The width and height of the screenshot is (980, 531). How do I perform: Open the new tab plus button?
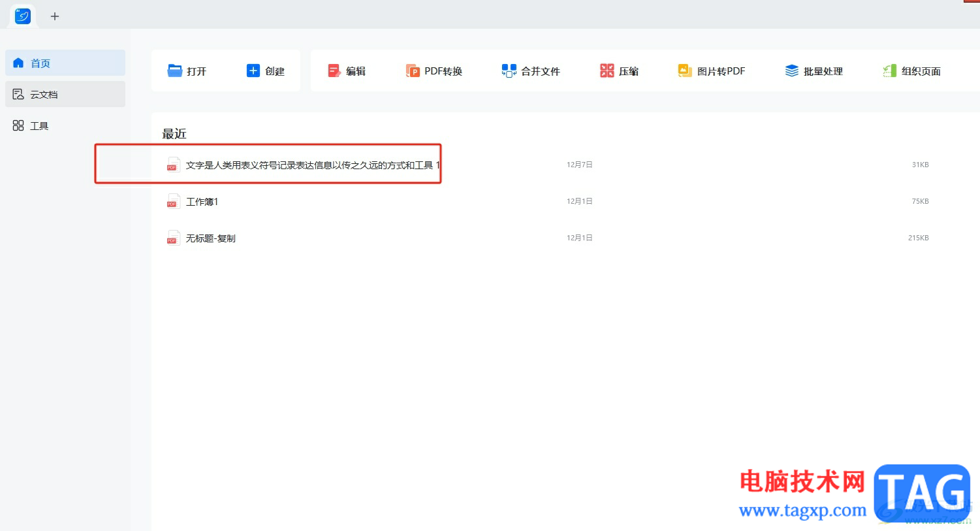click(55, 16)
